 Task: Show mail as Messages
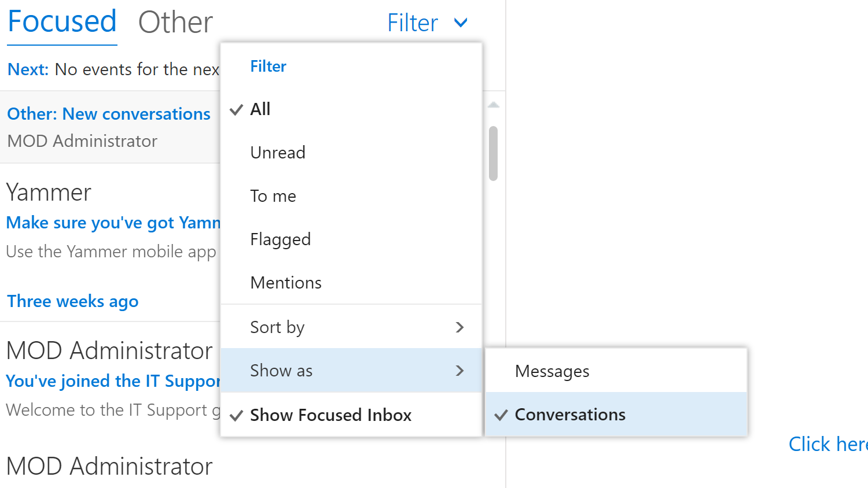616,371
